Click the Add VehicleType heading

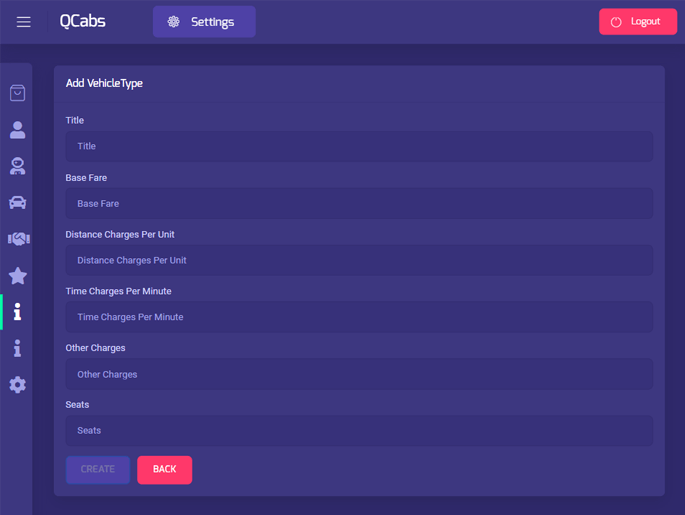pyautogui.click(x=104, y=83)
